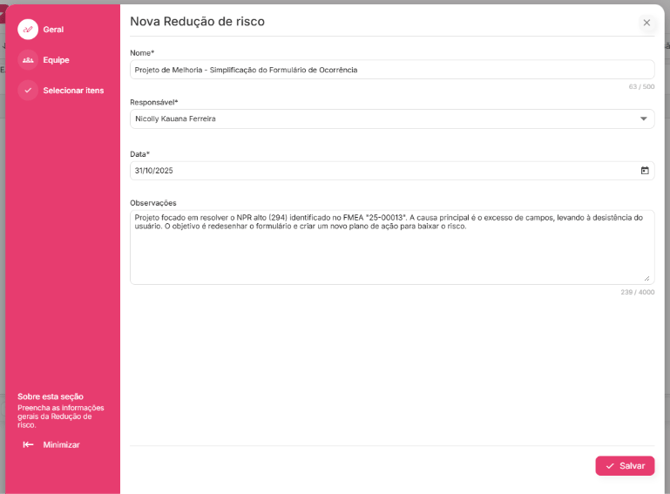Screen dimensions: 670x494
Task: Click the checkmark icon inside Salvar button
Action: point(610,466)
